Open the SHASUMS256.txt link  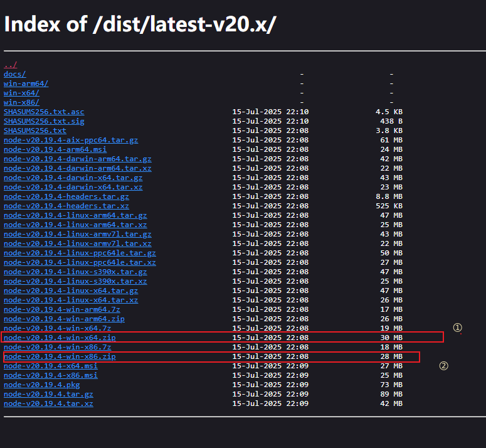(35, 131)
